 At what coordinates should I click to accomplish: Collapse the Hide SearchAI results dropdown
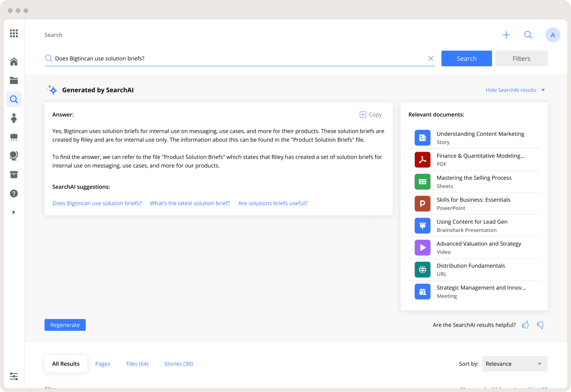tap(515, 90)
